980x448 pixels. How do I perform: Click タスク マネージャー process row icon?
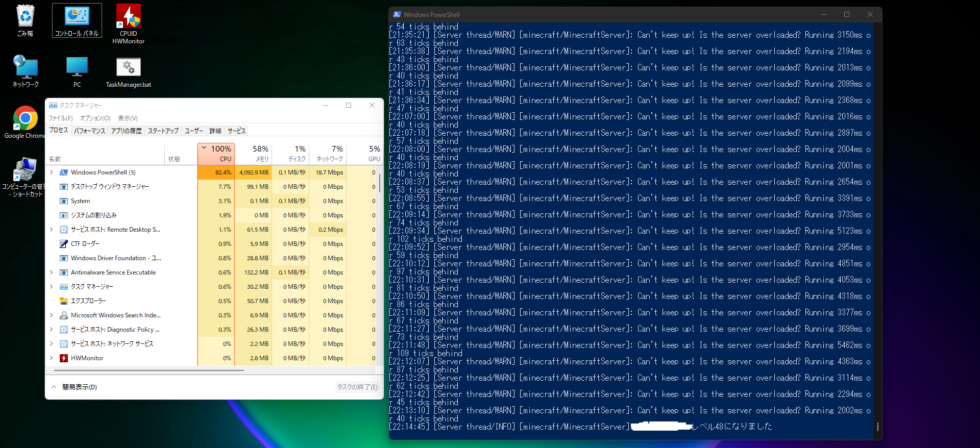(64, 287)
